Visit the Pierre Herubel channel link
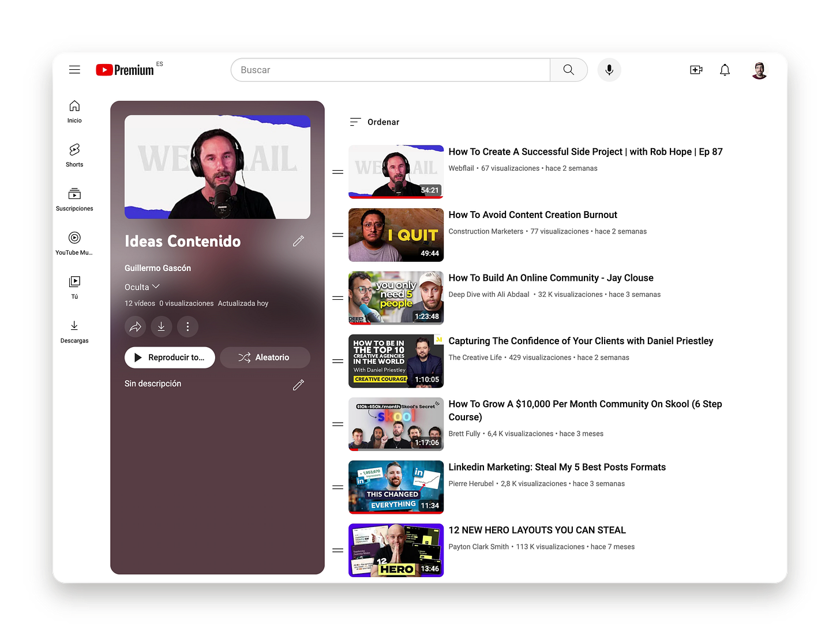840x636 pixels. [x=471, y=484]
